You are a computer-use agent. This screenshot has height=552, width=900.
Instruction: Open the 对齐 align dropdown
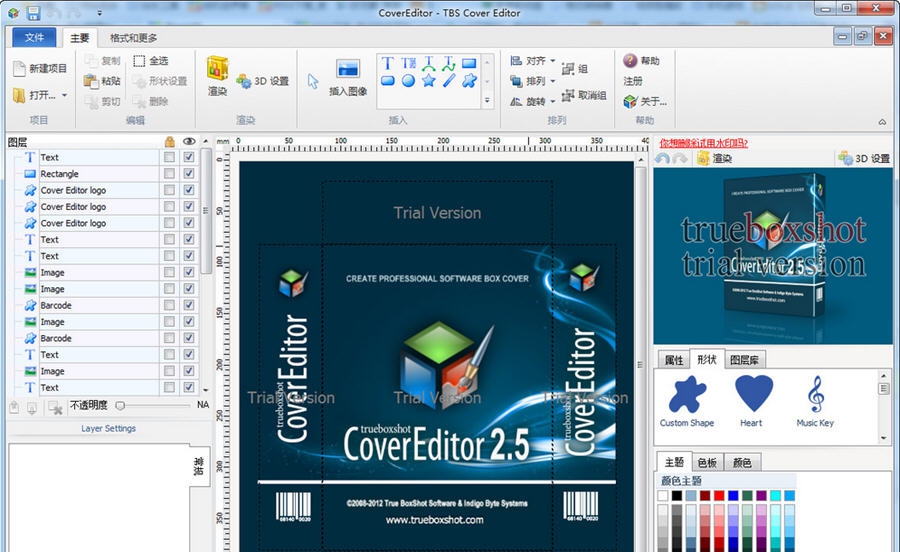tap(553, 60)
